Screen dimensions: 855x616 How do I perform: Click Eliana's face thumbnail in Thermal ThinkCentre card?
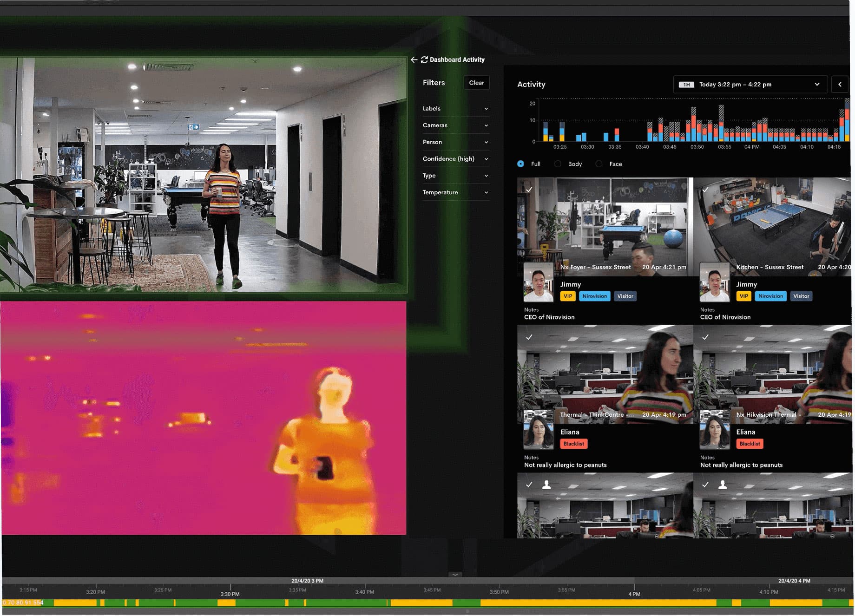point(538,430)
